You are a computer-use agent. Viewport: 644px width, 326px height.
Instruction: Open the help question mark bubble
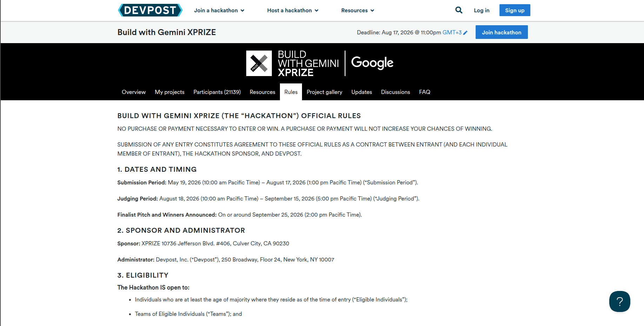pos(620,301)
